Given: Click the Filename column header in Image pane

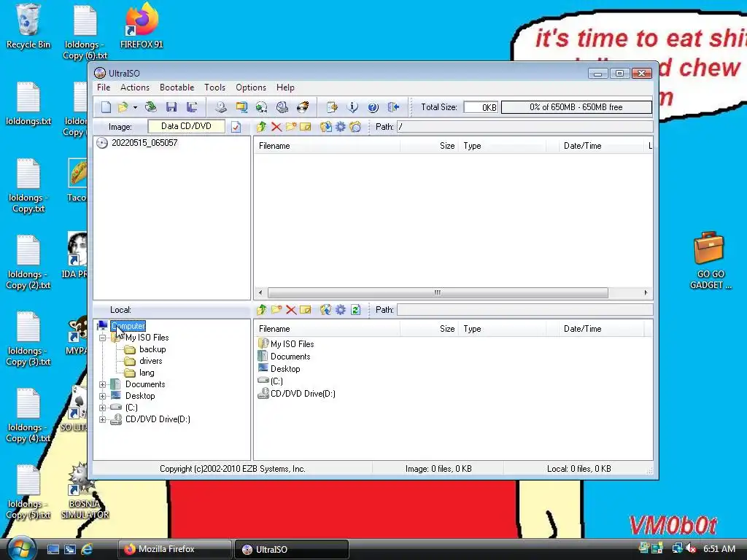Looking at the screenshot, I should [327, 146].
